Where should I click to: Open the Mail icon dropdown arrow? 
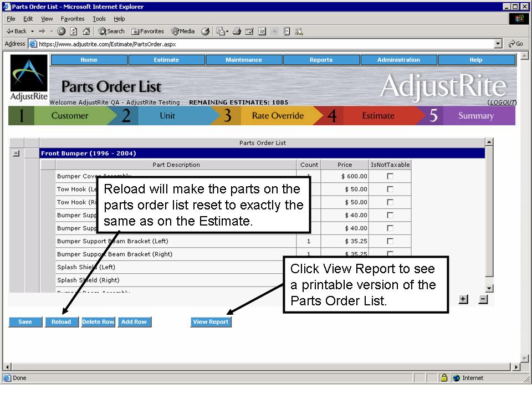point(227,31)
